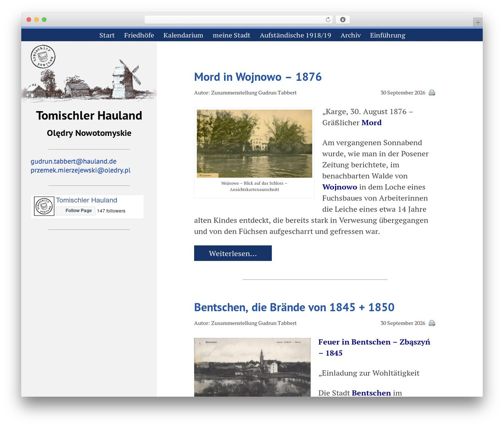Select meine Stadt menu item
504x427 pixels.
(232, 35)
